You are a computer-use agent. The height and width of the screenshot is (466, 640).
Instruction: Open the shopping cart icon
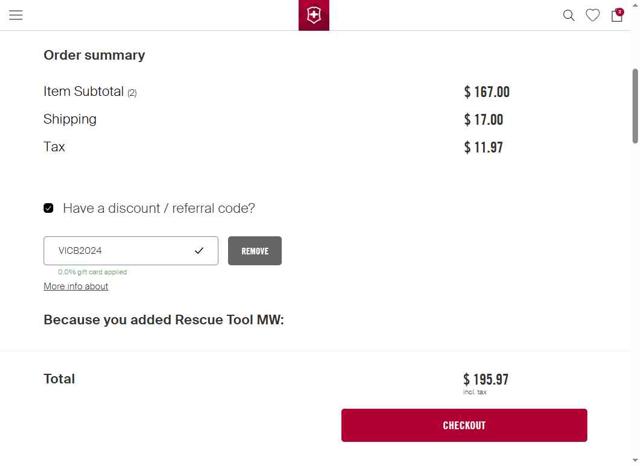pos(617,15)
